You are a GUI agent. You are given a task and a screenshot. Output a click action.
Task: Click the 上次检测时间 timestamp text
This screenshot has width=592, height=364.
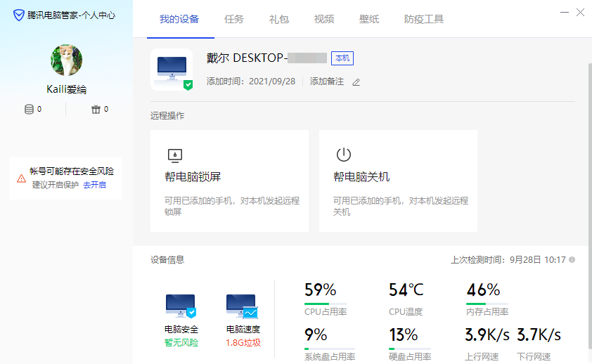[508, 259]
